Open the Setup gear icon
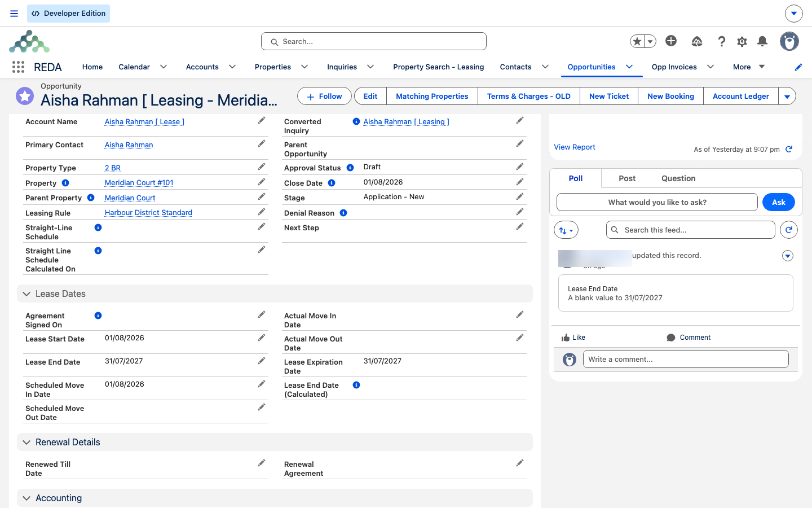Screen dimensions: 812x508 [742, 41]
